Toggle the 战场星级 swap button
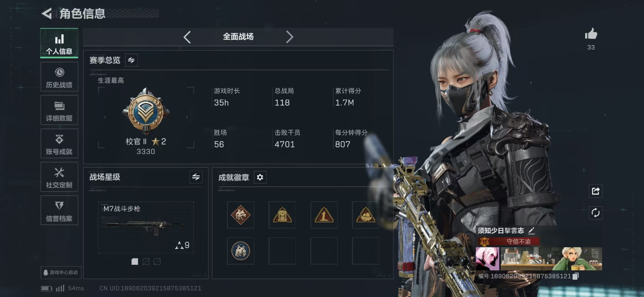The height and width of the screenshot is (297, 644). 196,177
